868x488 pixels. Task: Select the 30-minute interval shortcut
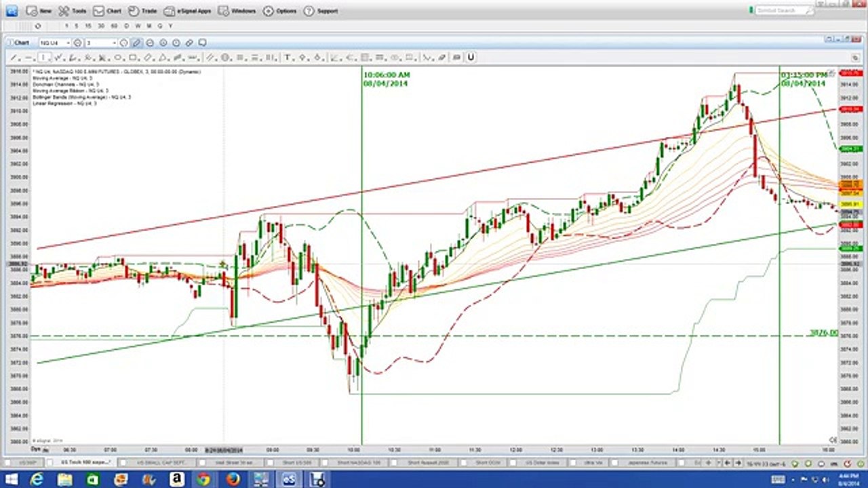point(101,26)
